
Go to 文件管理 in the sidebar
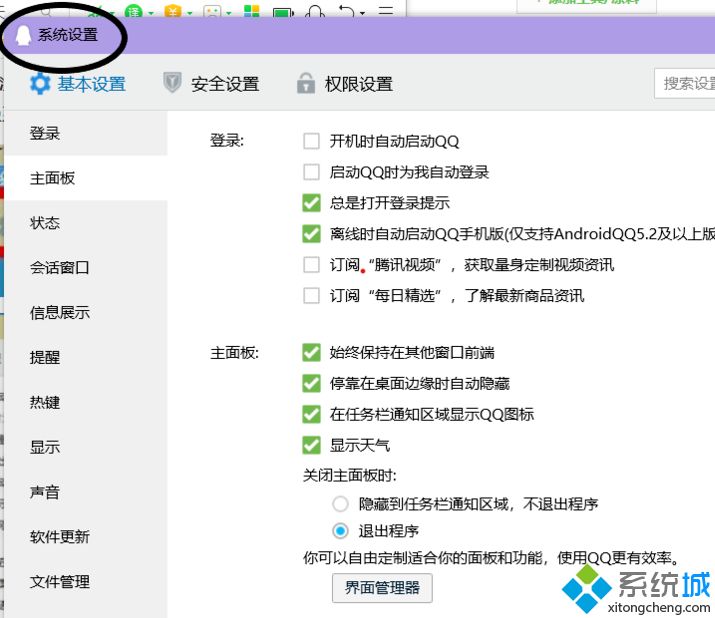pyautogui.click(x=86, y=582)
